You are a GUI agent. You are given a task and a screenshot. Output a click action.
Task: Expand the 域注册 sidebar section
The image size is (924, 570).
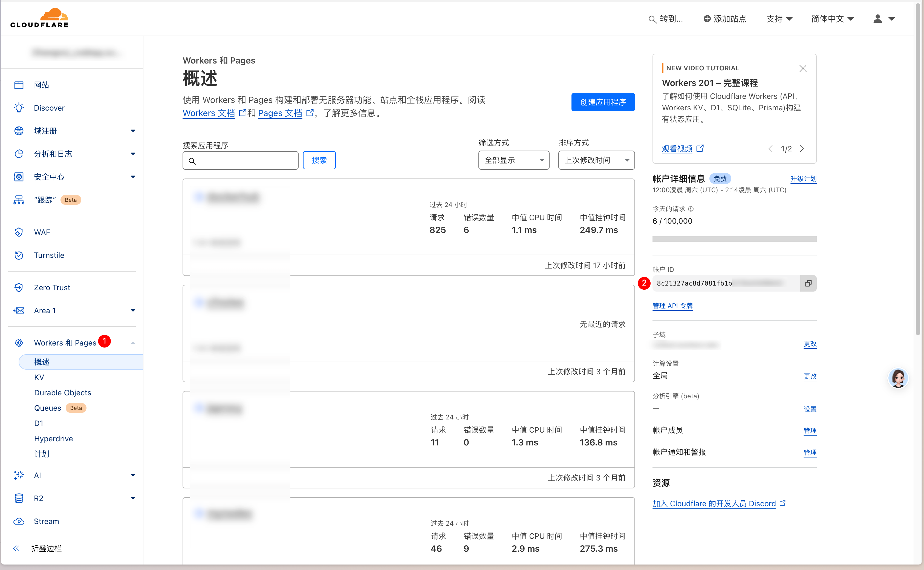[133, 131]
